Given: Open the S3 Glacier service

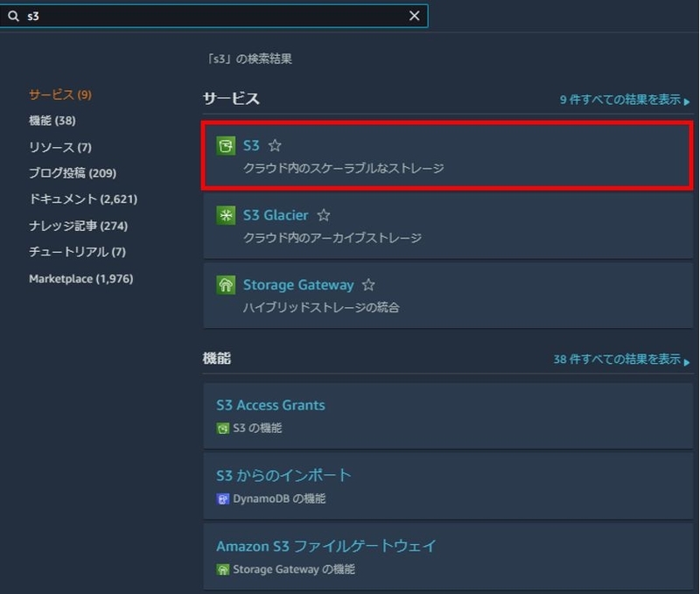Looking at the screenshot, I should click(x=276, y=215).
